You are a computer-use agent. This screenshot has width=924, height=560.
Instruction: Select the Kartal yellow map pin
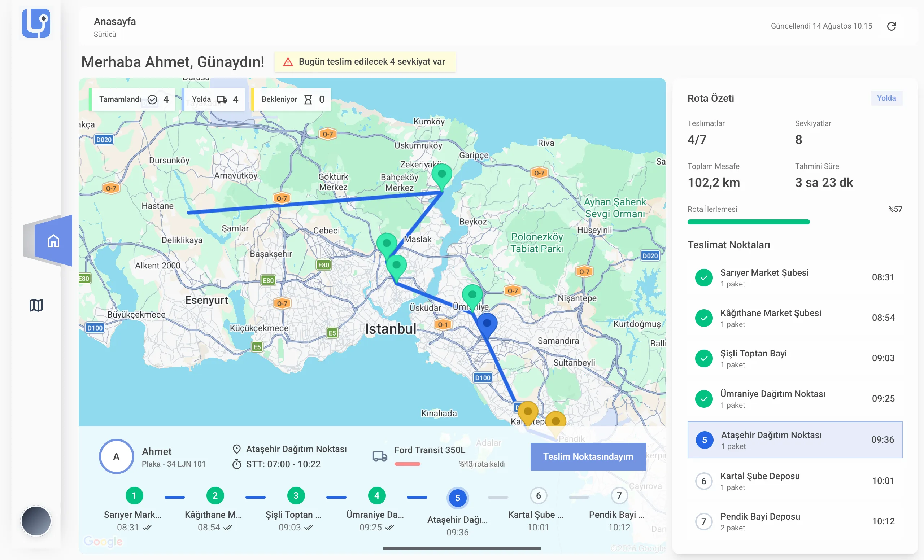point(528,414)
